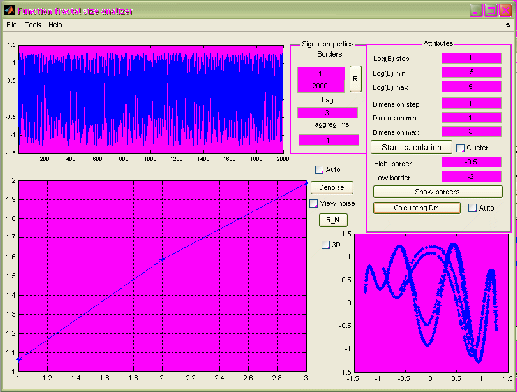This screenshot has width=517, height=392.
Task: Click the borders field showing 1 and 2000
Action: point(321,79)
